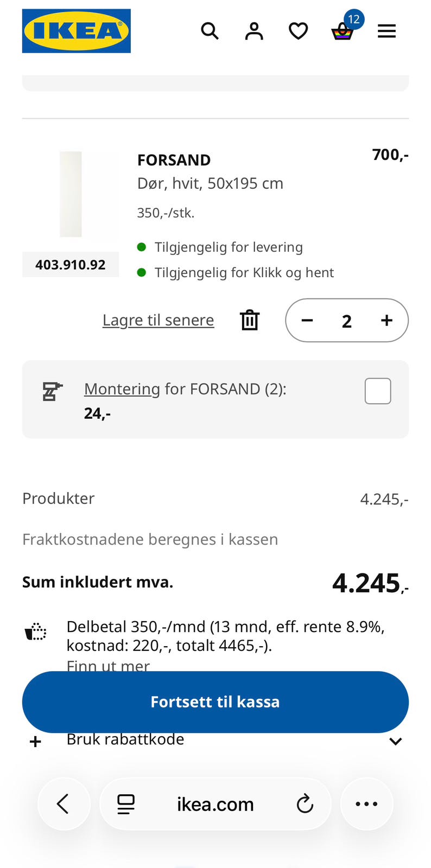Go to IKEA home via logo
Image resolution: width=431 pixels, height=868 pixels.
76,31
